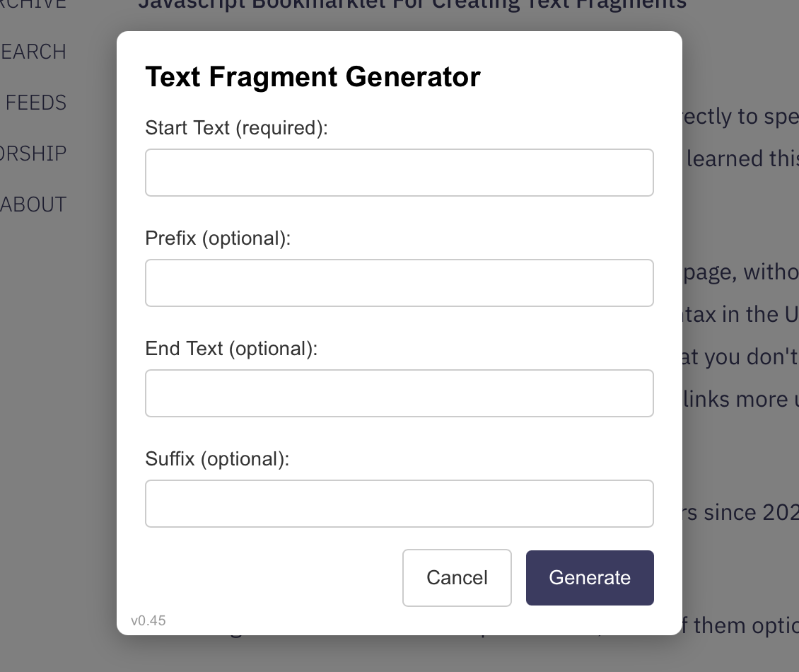Click inside the Start Text input field
Screen dimensions: 799x672
tap(399, 172)
